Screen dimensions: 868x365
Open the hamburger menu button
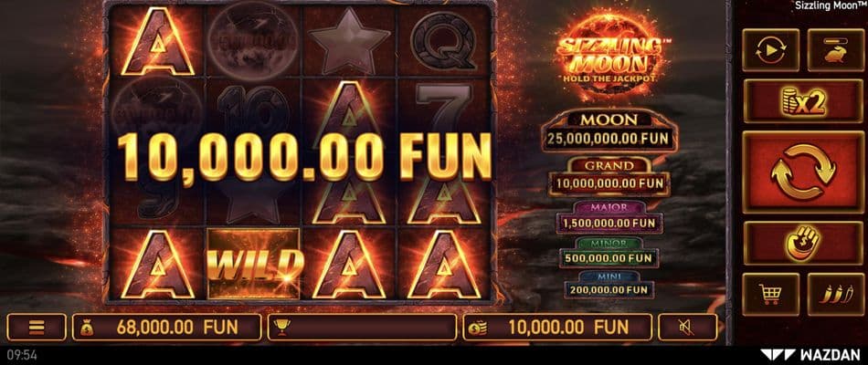37,328
